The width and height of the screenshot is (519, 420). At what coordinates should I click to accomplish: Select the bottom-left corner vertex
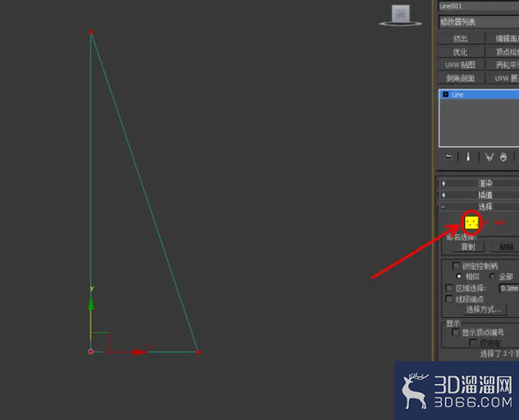coord(91,351)
